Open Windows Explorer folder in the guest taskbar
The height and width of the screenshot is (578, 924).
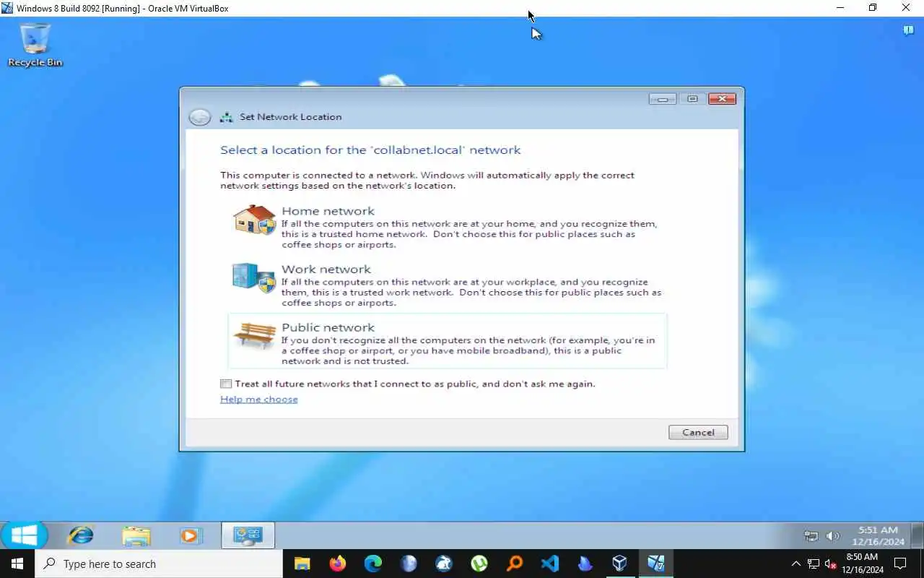tap(136, 535)
